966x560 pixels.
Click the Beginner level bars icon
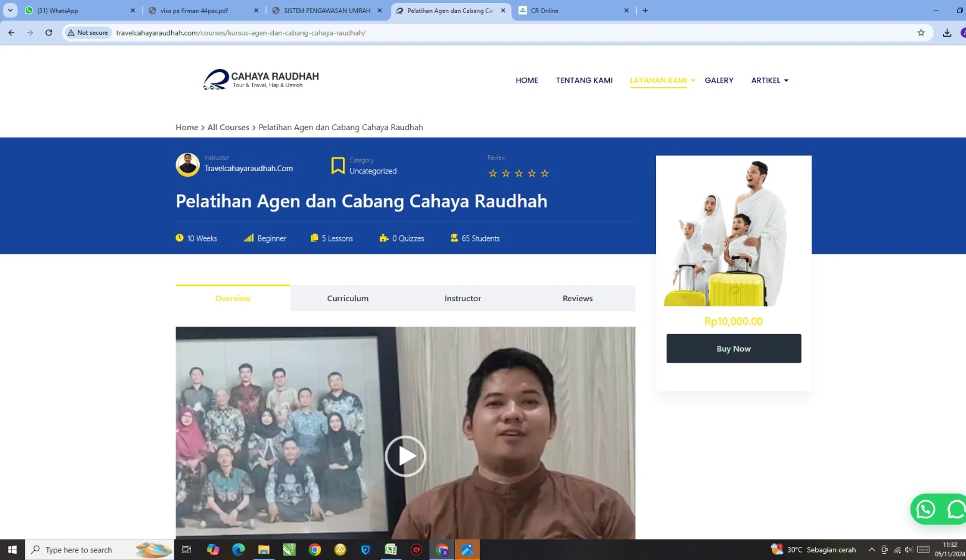[249, 238]
